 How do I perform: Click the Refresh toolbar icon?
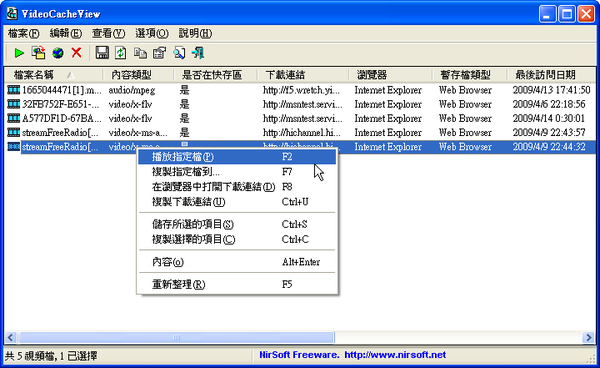121,53
